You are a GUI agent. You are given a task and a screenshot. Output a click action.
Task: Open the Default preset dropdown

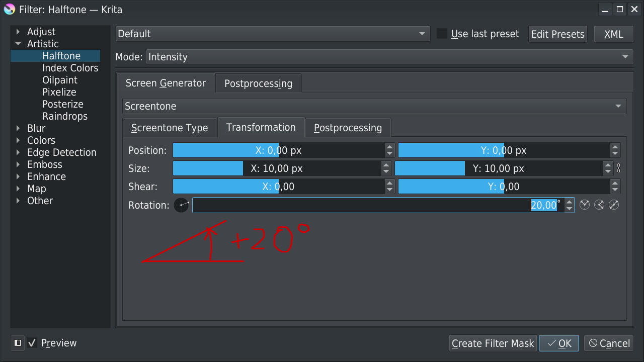tap(273, 34)
